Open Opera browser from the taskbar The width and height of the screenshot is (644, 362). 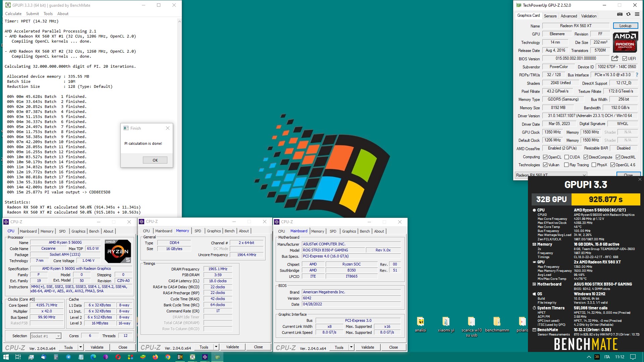118,357
